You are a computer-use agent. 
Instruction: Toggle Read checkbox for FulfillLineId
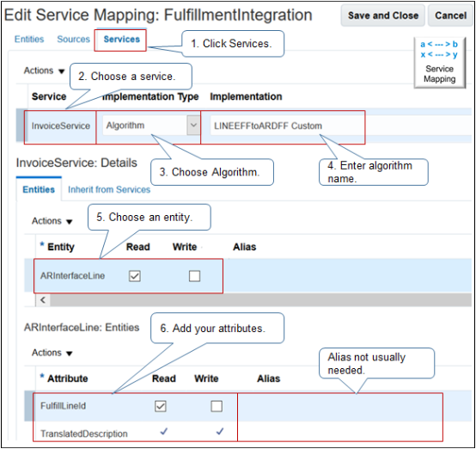coord(161,406)
